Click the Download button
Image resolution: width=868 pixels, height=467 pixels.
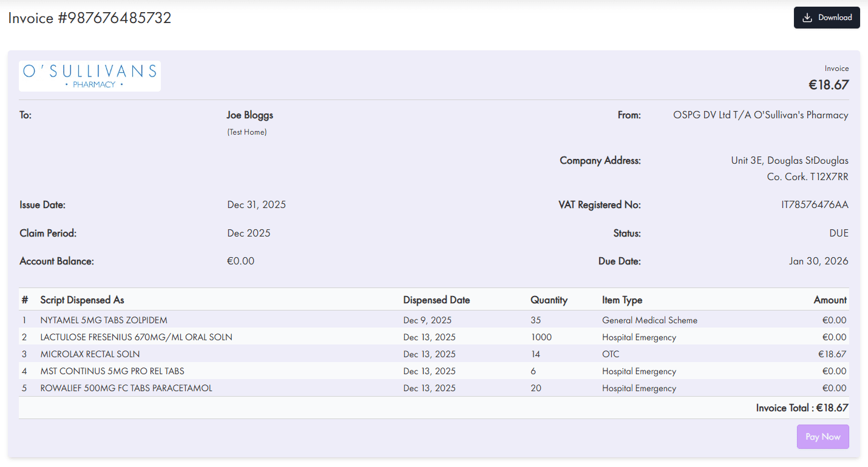tap(827, 18)
